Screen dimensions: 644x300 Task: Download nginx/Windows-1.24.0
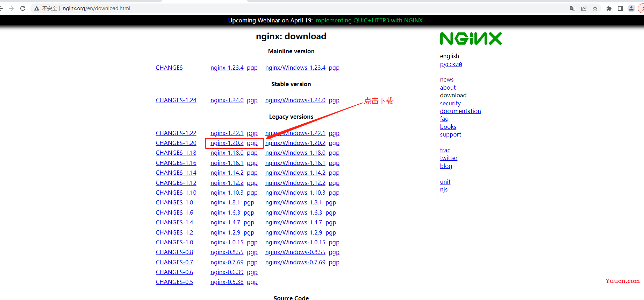coord(295,100)
